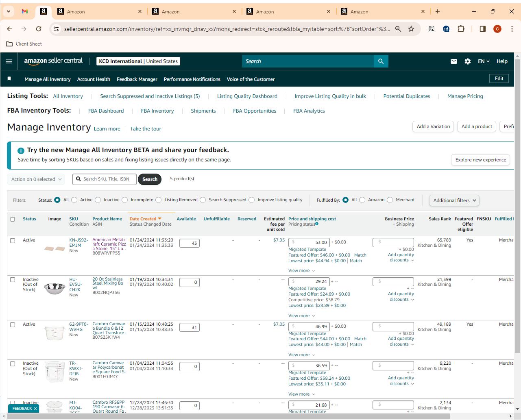521x420 pixels.
Task: Open the FBA Dashboard tool link
Action: [106, 111]
